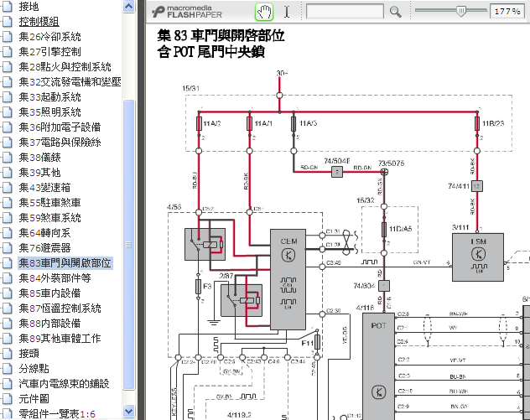Open the 接頭 entry
Screen dimensions: 530x420
tap(29, 354)
